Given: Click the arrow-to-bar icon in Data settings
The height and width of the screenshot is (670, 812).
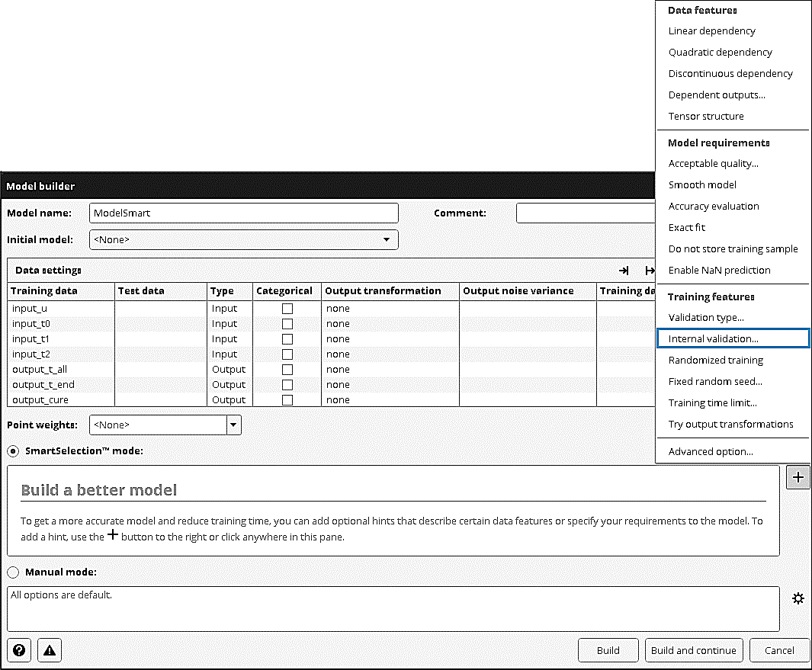Looking at the screenshot, I should click(x=624, y=271).
